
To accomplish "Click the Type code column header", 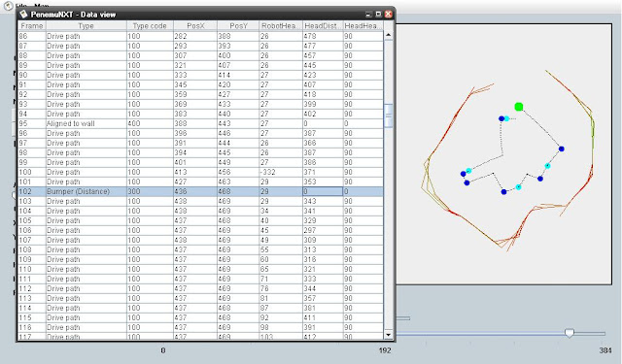I will (x=150, y=26).
